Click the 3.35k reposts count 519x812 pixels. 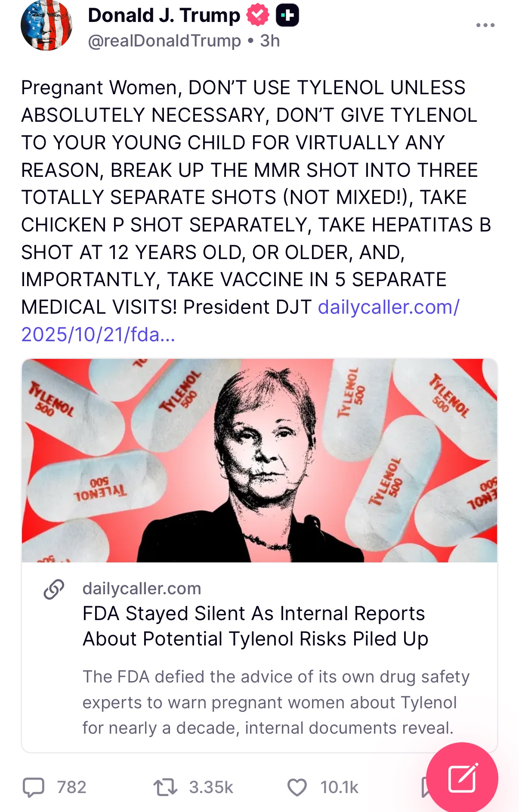pyautogui.click(x=211, y=787)
